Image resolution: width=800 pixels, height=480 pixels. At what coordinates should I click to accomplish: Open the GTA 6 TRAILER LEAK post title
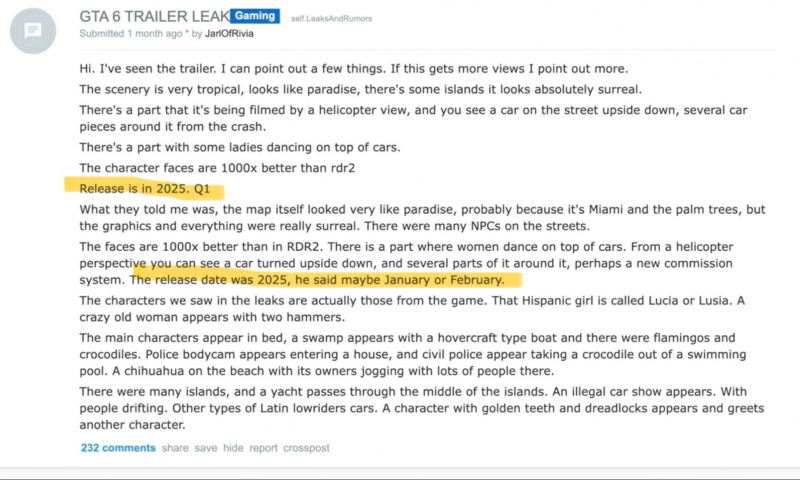[154, 16]
